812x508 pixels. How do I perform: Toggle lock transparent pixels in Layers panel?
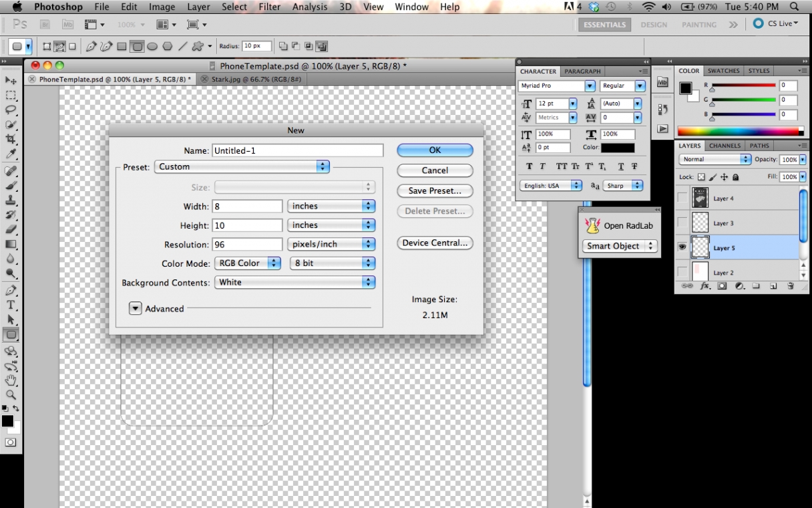pos(701,177)
